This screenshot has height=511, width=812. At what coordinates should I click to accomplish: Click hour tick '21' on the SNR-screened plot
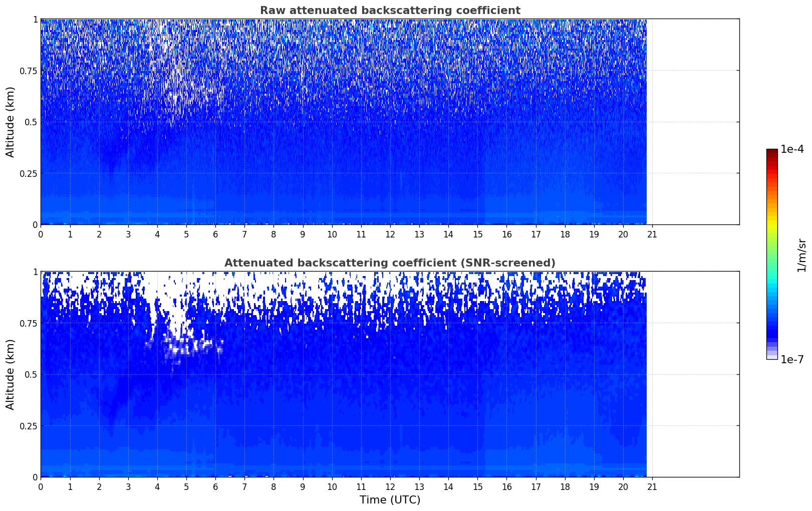click(652, 486)
